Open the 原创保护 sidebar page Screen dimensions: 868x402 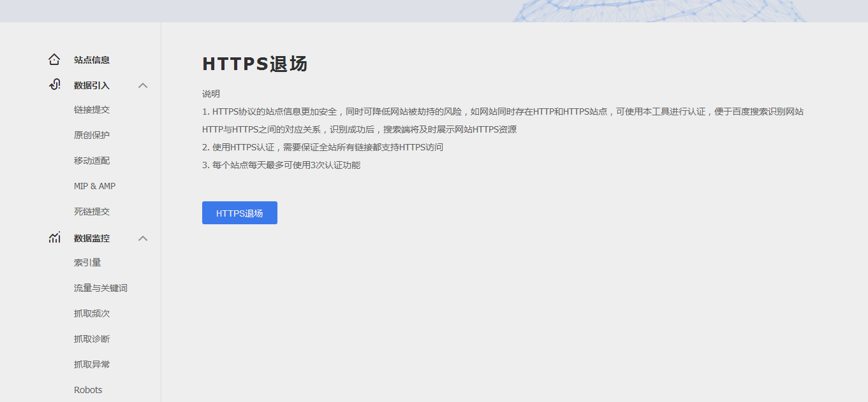coord(92,135)
